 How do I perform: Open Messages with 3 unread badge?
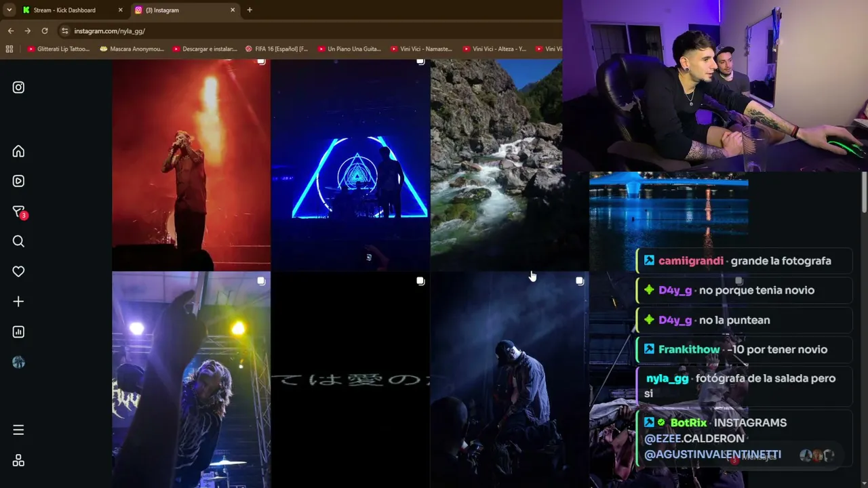pyautogui.click(x=19, y=212)
